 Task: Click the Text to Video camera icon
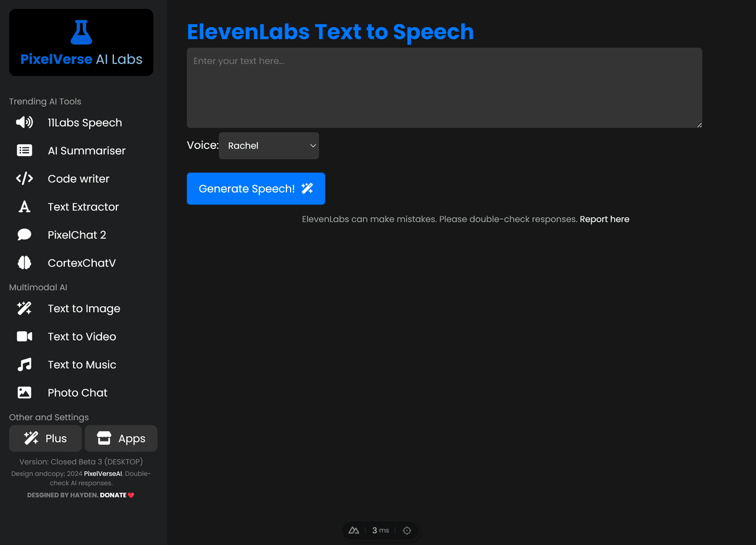coord(24,336)
